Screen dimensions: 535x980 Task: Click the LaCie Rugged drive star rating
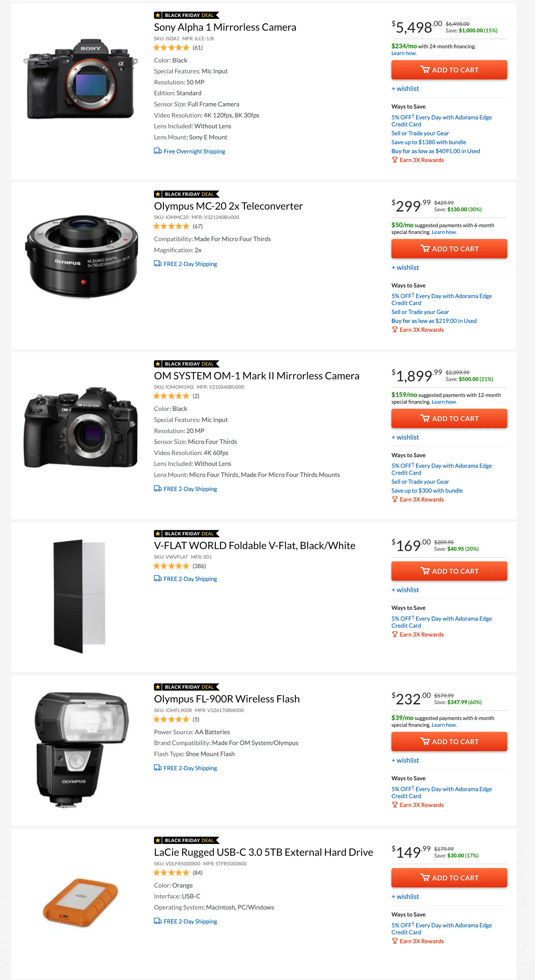[171, 873]
